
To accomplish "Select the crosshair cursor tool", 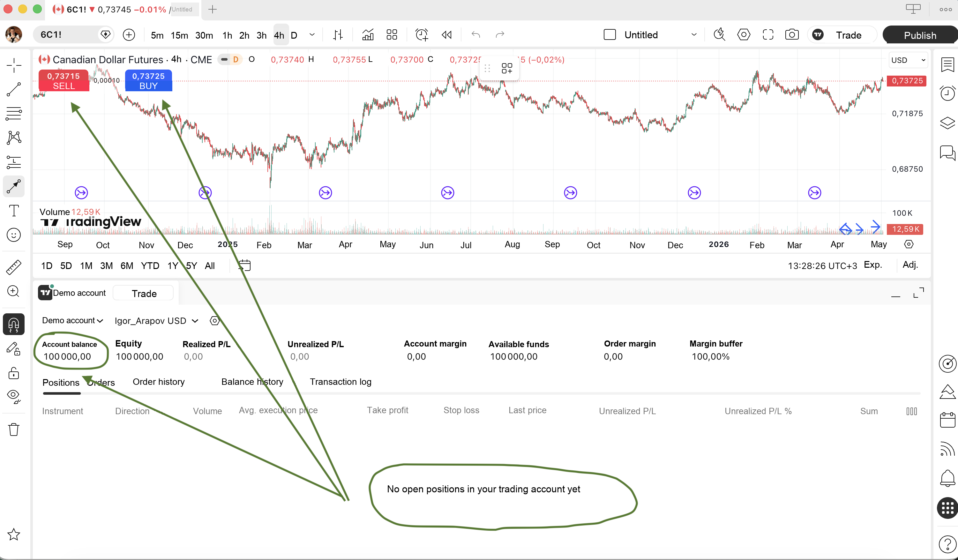I will (14, 65).
